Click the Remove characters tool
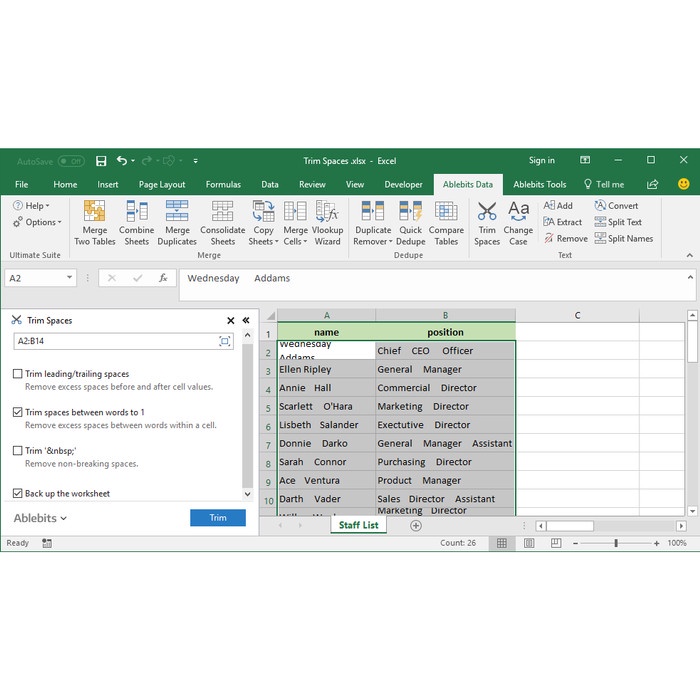700x700 pixels. (565, 238)
